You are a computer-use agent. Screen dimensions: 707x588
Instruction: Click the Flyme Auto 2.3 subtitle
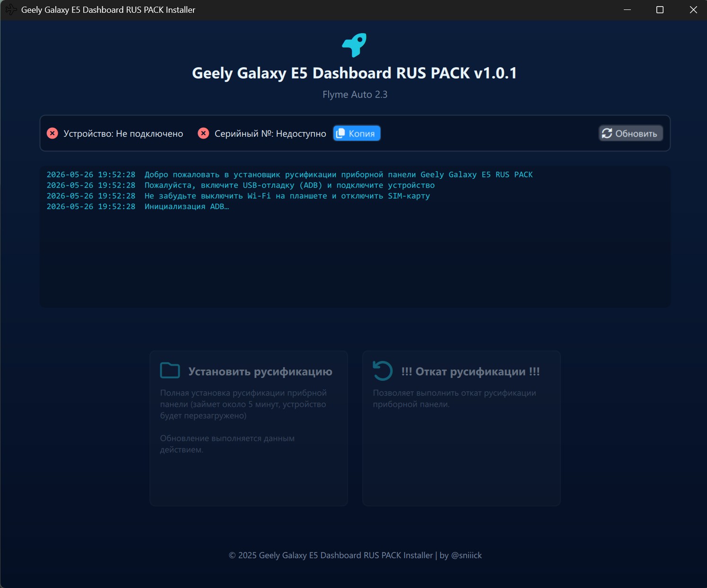355,95
